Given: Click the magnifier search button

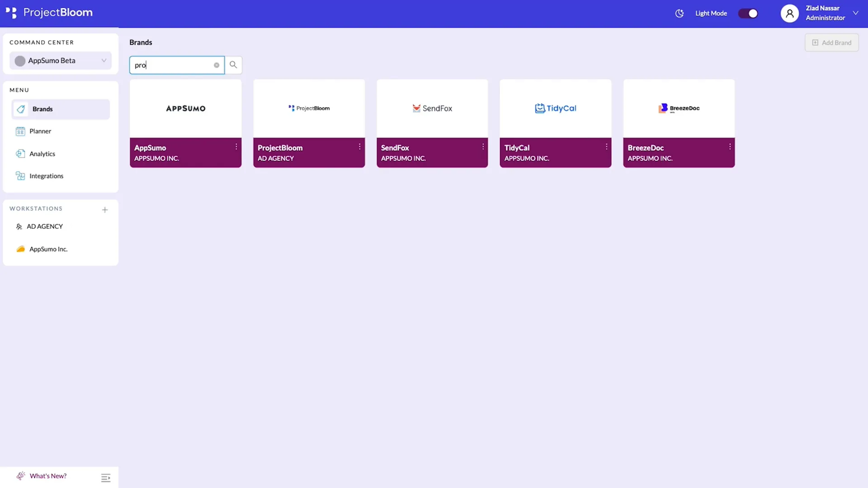Looking at the screenshot, I should 233,65.
